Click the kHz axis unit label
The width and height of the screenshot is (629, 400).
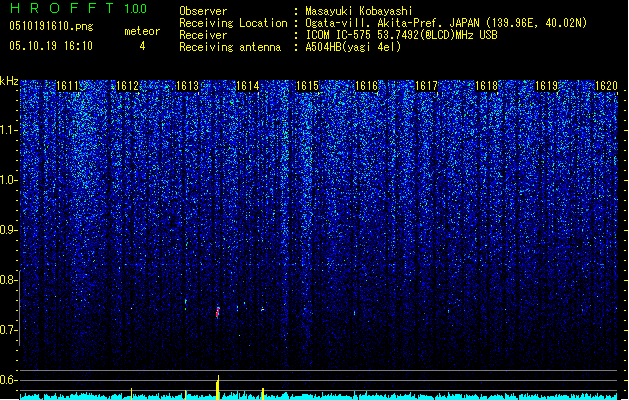pos(9,81)
